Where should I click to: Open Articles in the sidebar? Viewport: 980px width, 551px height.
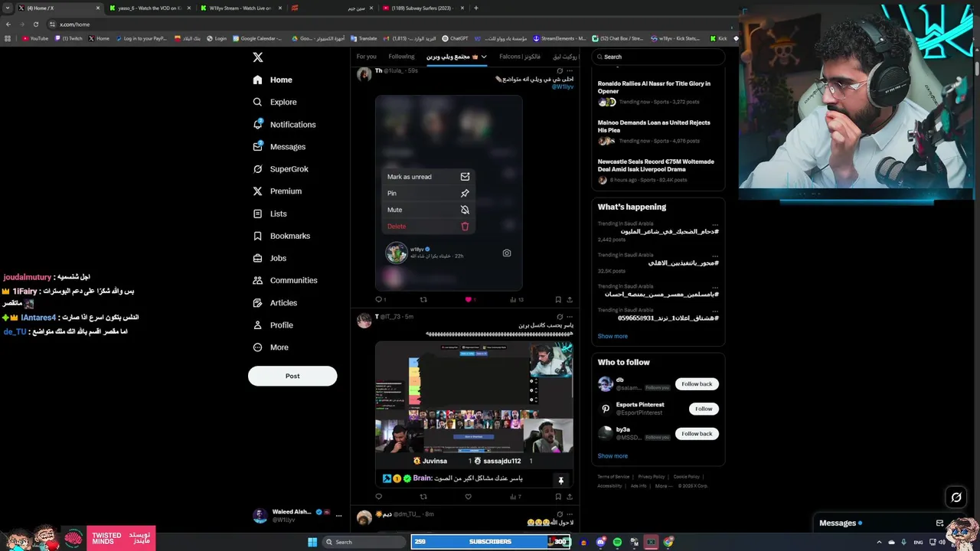[x=275, y=303]
